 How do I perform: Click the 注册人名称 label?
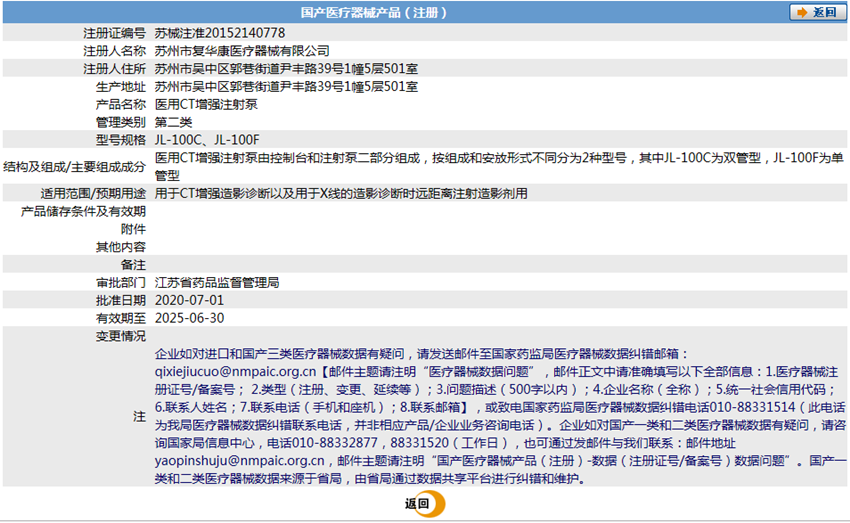click(x=114, y=51)
